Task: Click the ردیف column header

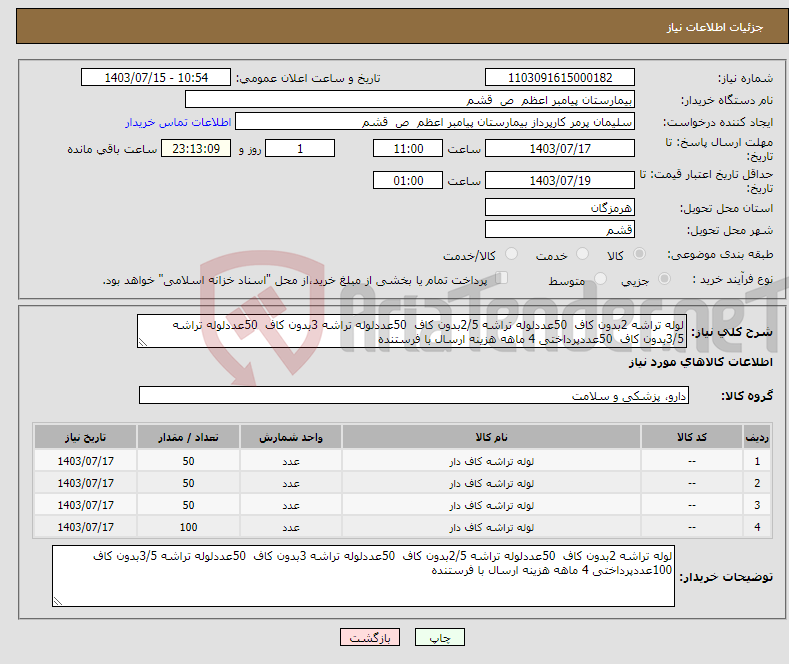Action: [757, 437]
